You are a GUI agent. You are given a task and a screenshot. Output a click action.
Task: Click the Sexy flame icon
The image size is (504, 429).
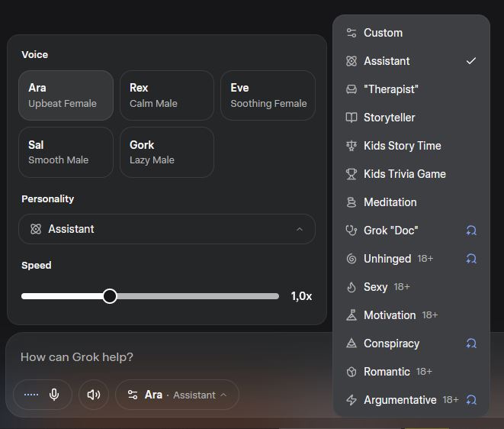click(352, 287)
